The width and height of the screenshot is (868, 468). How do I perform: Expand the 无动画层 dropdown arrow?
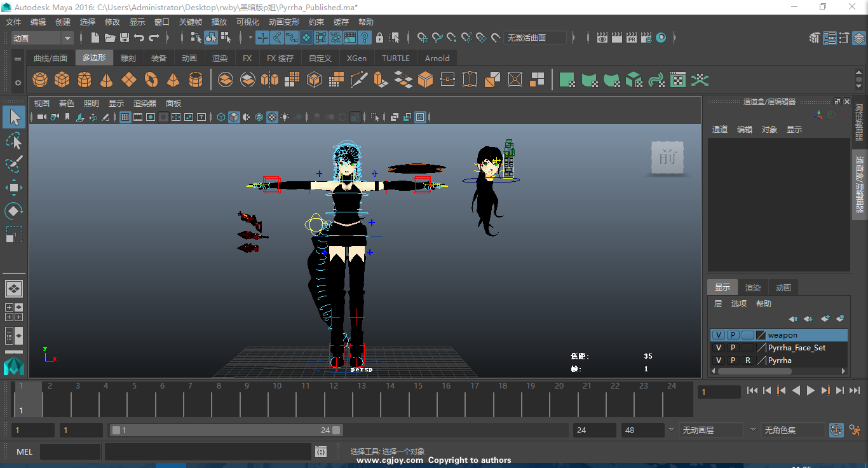pos(671,430)
